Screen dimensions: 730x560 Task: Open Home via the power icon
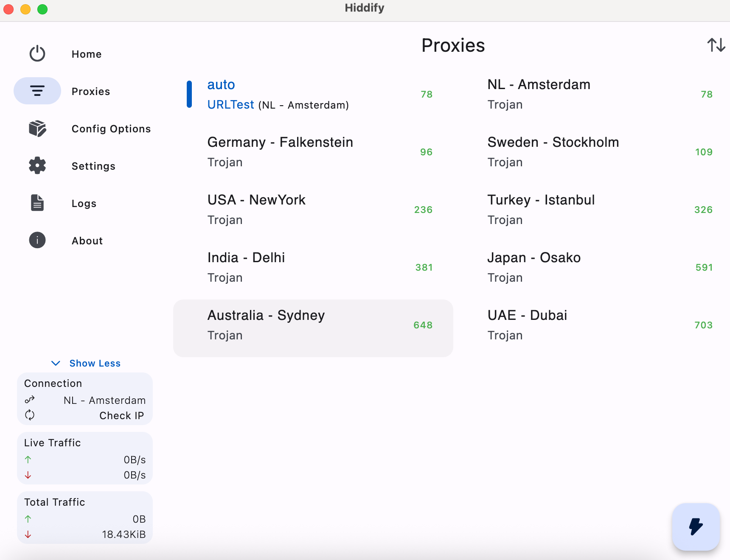coord(37,54)
